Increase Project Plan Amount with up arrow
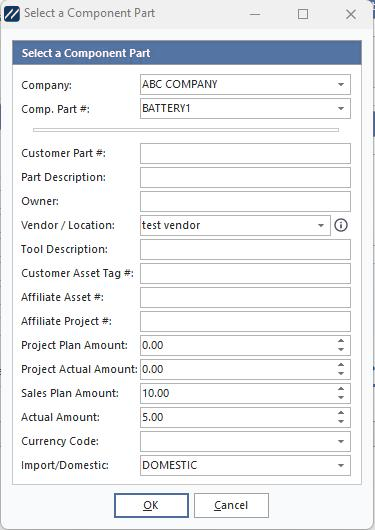This screenshot has width=375, height=530. [x=341, y=341]
